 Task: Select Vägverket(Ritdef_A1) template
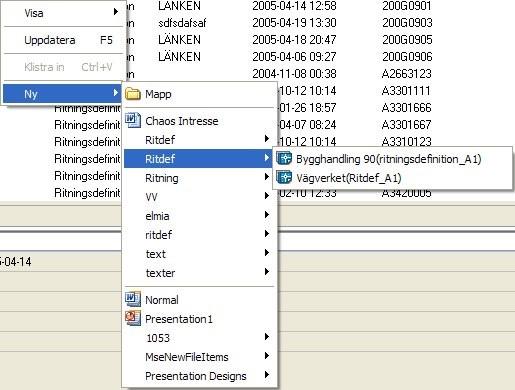click(393, 178)
